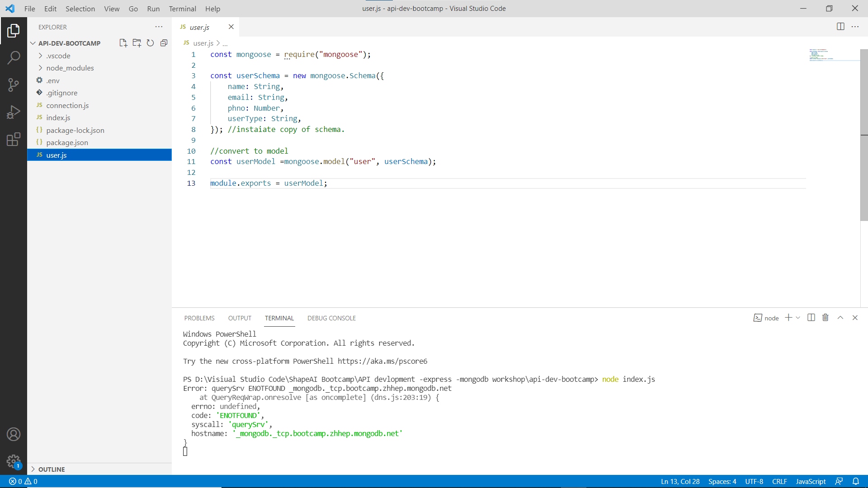Change language mode from JavaScript
Image resolution: width=868 pixels, height=488 pixels.
811,481
